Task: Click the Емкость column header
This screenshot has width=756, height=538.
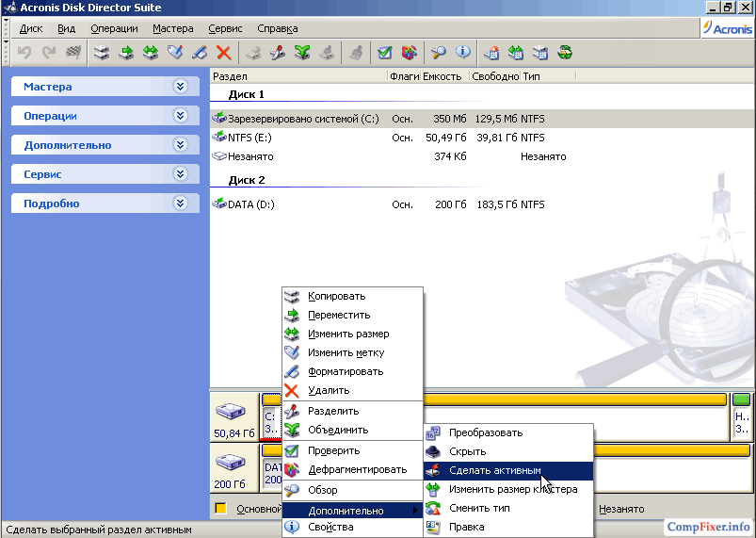Action: tap(442, 75)
